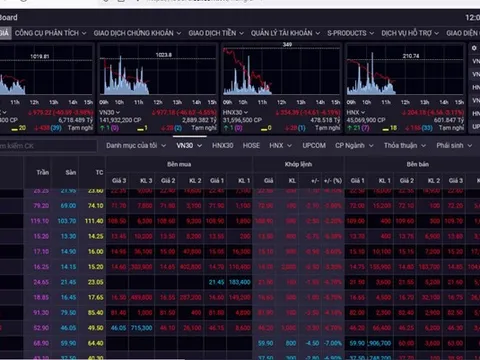This screenshot has height=360, width=480.
Task: Expand the VN30 index selector under the chart
Action: coord(110,113)
